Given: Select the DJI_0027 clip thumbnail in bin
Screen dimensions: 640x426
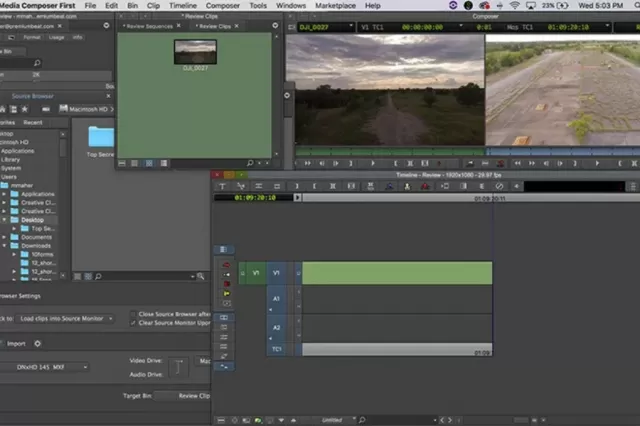Looking at the screenshot, I should click(x=195, y=52).
